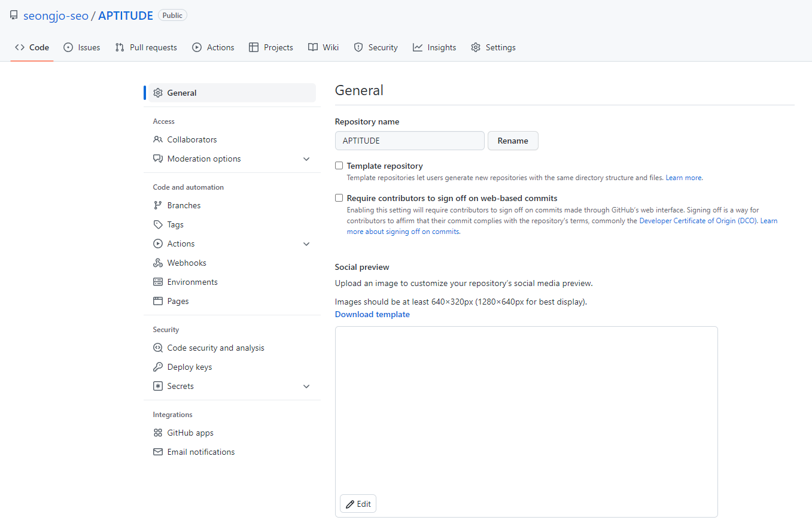Viewport: 812px width, 520px height.
Task: Click the Security shield icon in top navigation
Action: (358, 47)
